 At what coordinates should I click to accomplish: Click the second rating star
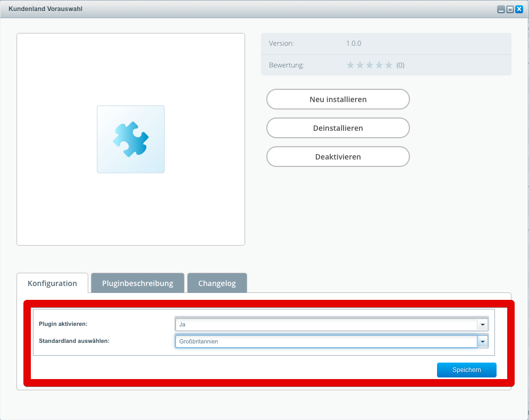[x=360, y=65]
